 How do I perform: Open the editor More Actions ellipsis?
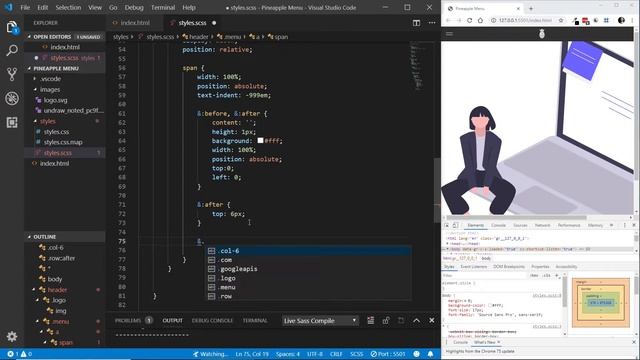(x=432, y=23)
